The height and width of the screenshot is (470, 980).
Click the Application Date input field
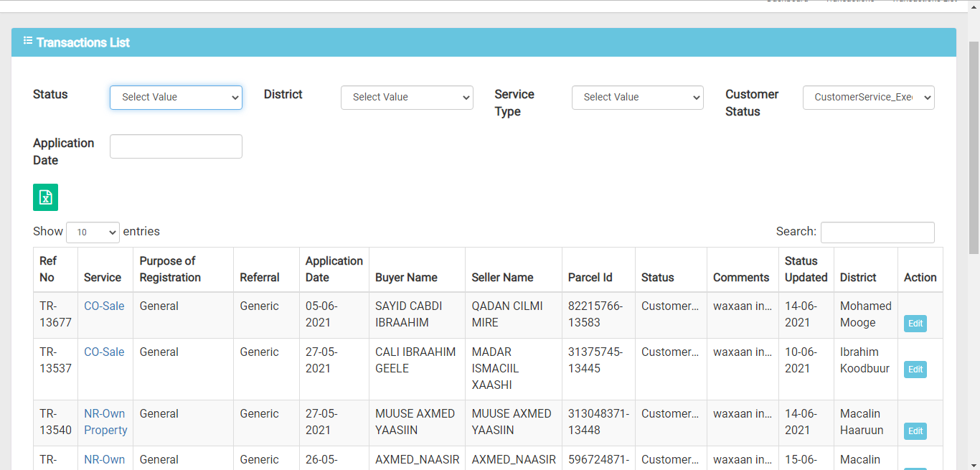[176, 146]
